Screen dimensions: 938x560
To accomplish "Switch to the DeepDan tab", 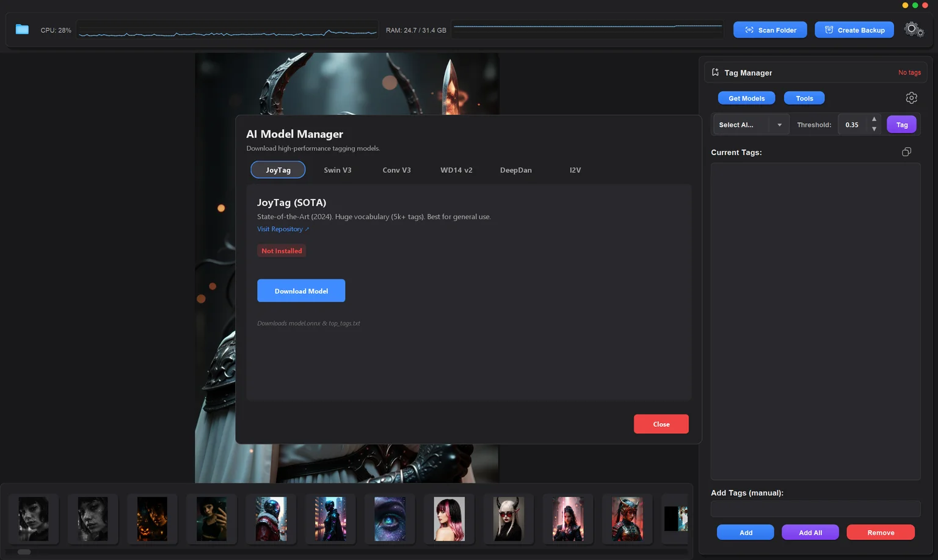I will point(515,170).
